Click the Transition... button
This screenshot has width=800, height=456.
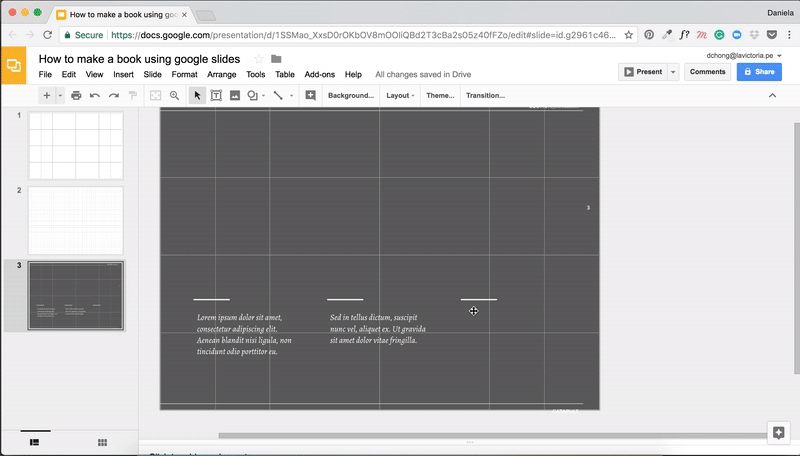[485, 95]
